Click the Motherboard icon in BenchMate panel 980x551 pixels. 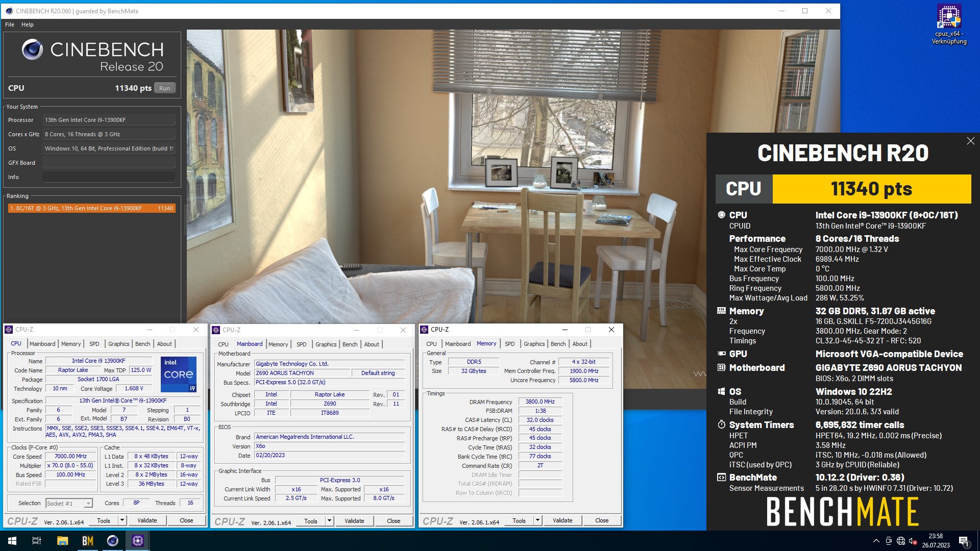(x=721, y=367)
